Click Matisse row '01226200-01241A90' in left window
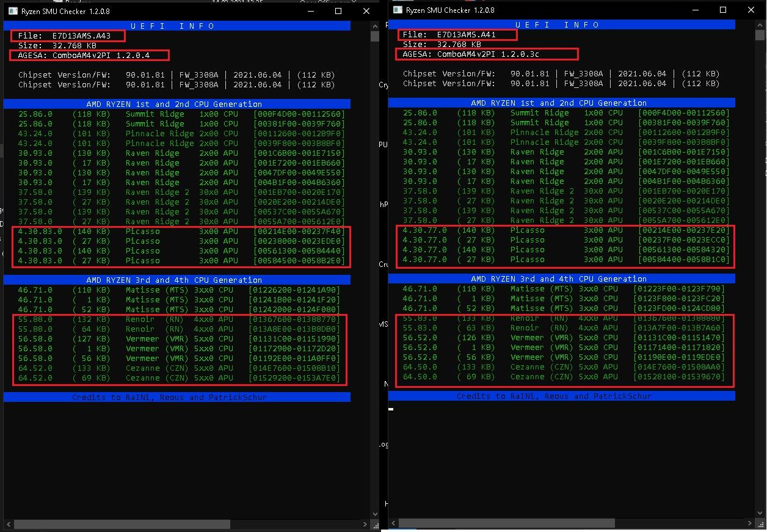Viewport: 767px width, 532px height. pyautogui.click(x=179, y=290)
